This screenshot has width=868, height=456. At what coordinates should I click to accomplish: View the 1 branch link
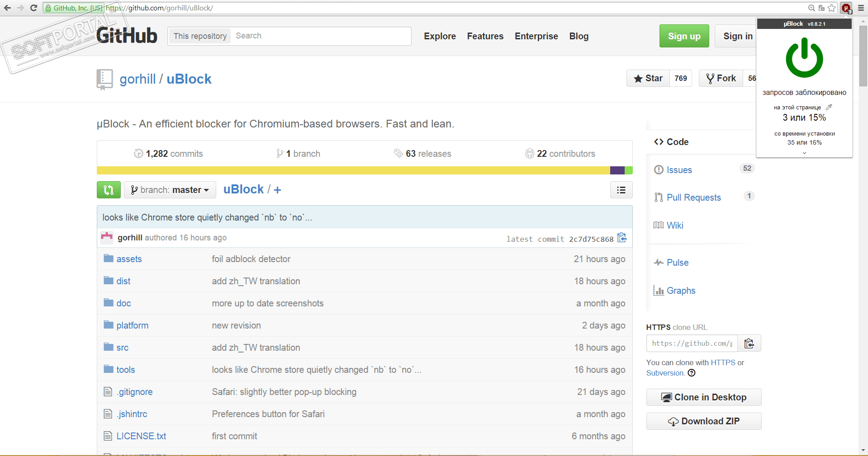tap(298, 154)
